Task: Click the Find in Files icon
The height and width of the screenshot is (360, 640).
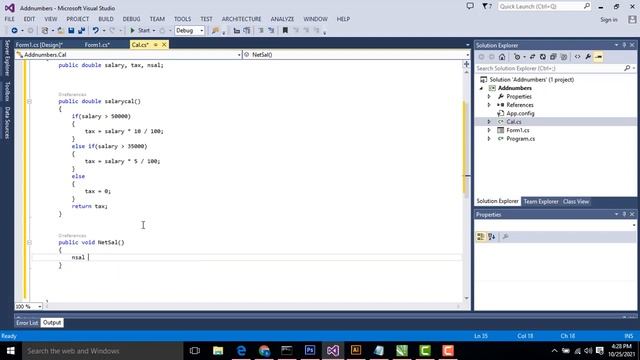Action: point(215,31)
